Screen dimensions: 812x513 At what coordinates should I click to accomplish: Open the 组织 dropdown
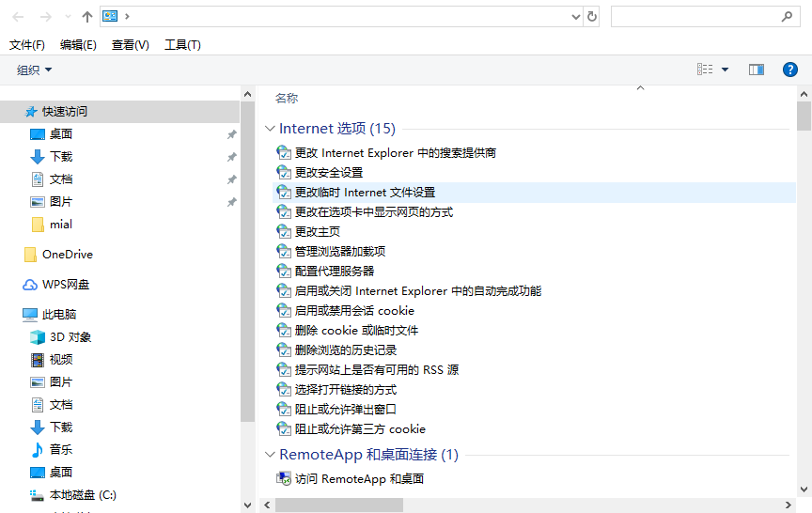[34, 70]
